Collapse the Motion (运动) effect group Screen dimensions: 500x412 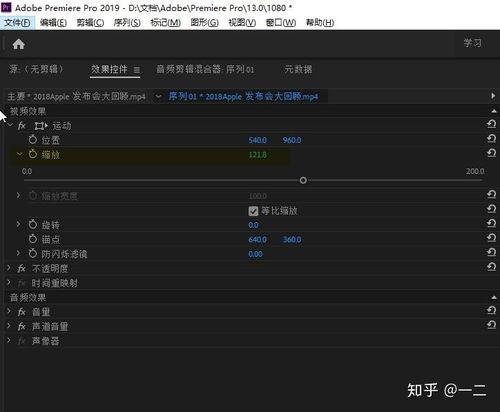tap(10, 125)
